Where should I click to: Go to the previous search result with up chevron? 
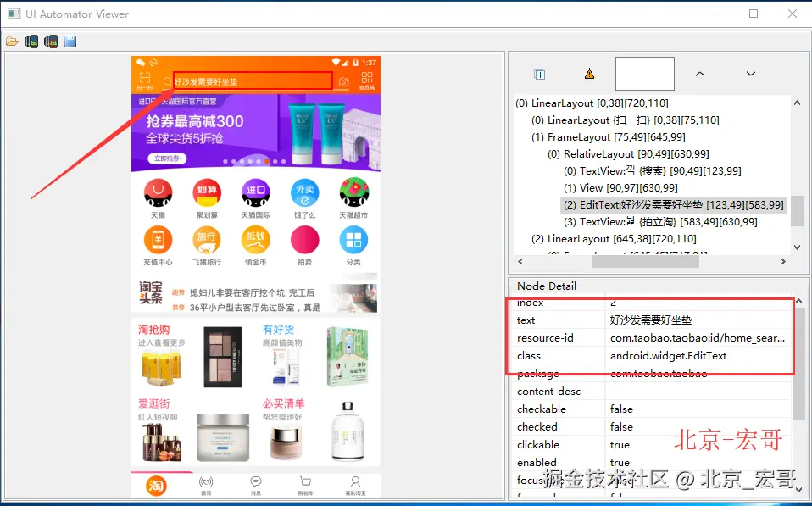tap(699, 74)
